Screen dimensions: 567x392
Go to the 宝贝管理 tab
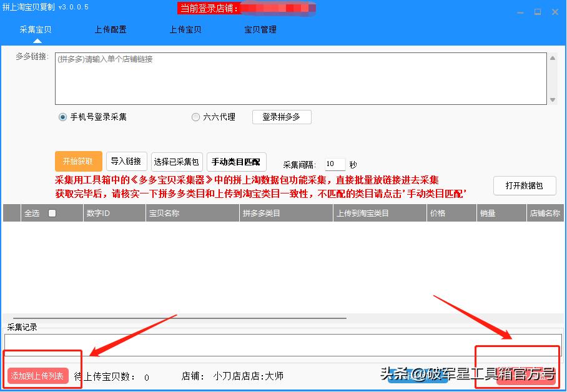pos(260,29)
